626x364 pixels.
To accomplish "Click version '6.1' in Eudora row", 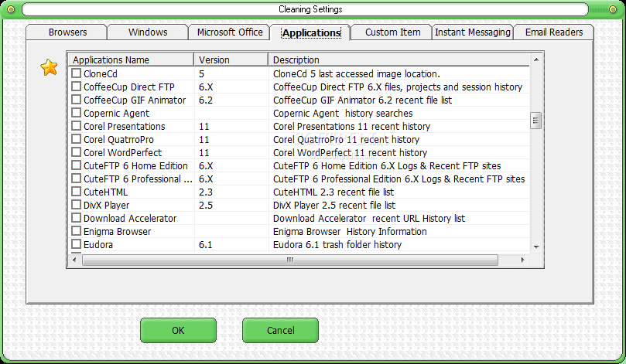I will point(206,245).
